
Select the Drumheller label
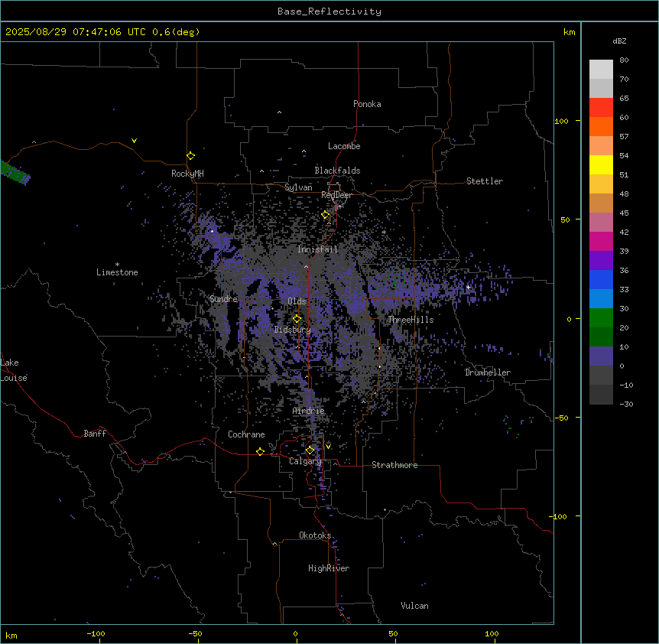pos(488,372)
